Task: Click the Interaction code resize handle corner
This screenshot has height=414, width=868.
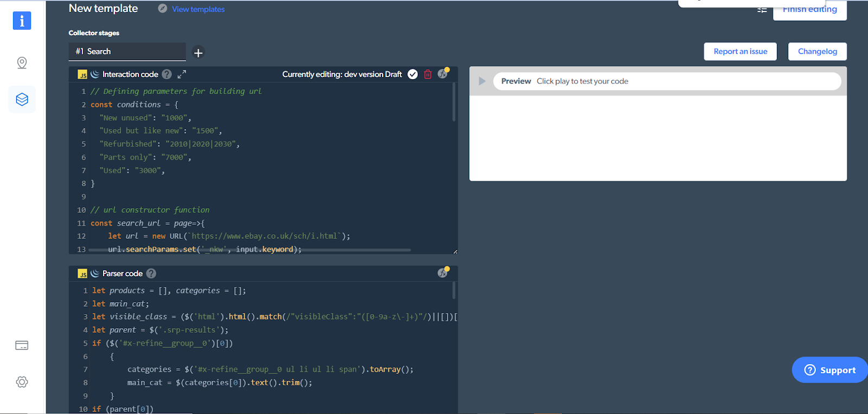Action: tap(455, 251)
